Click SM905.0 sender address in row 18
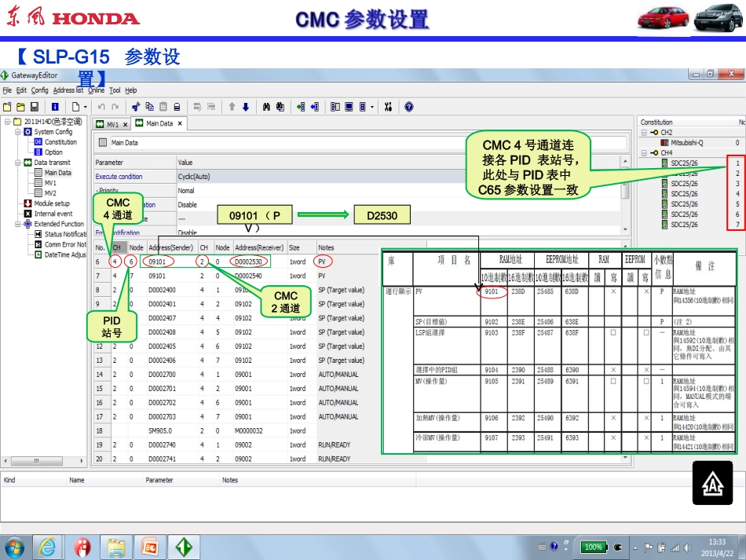 pyautogui.click(x=160, y=431)
